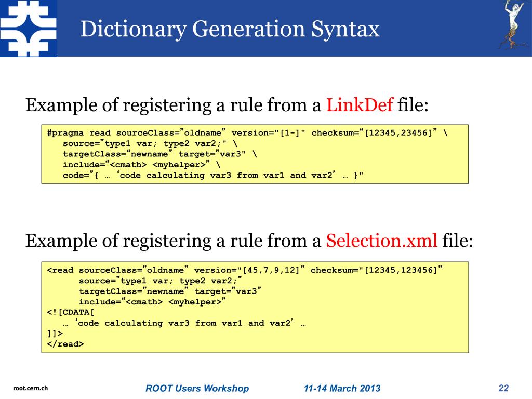Screen dimensions: 532x399
Task: Click the red LinkDef word
Action: click(x=360, y=104)
